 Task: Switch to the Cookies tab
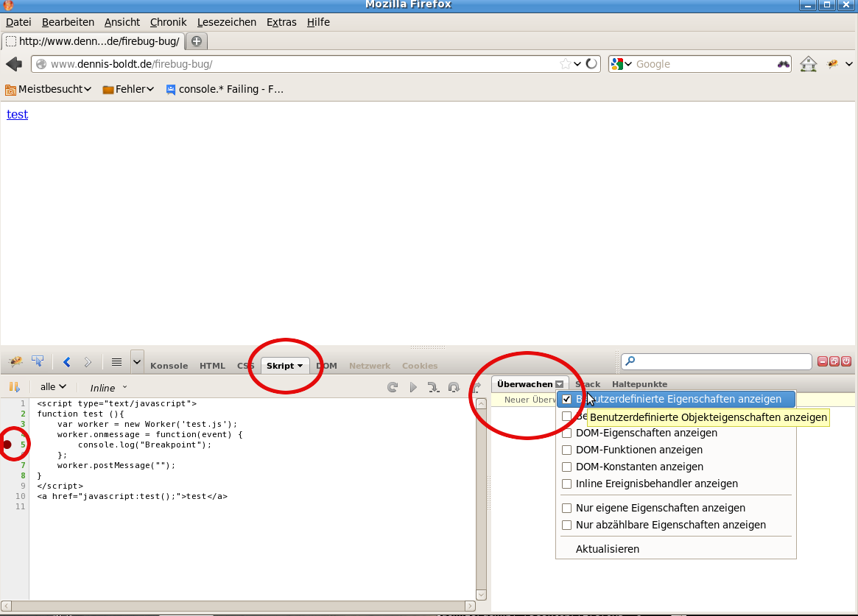coord(420,366)
